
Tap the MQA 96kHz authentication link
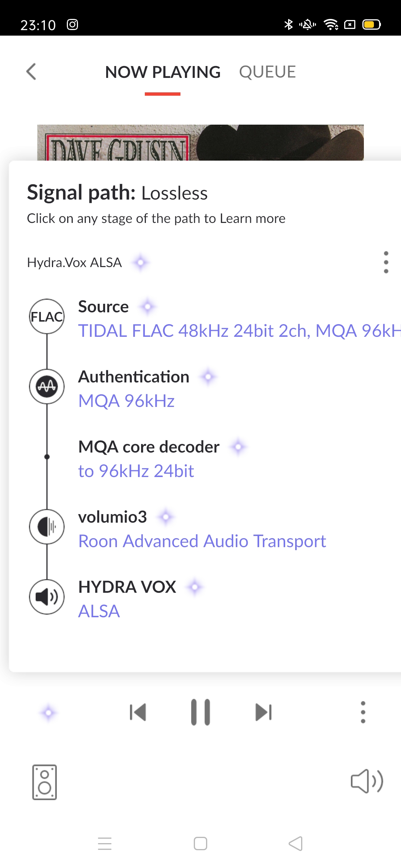pos(126,401)
